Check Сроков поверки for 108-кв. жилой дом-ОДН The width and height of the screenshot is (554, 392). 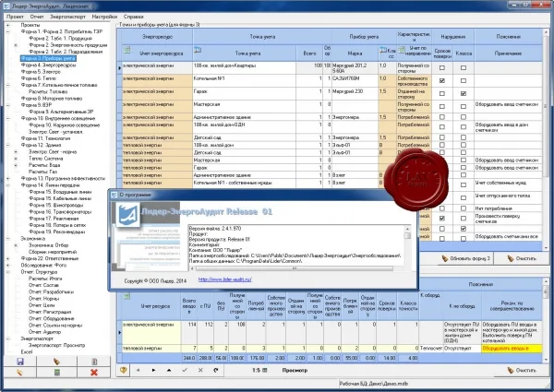(x=442, y=127)
